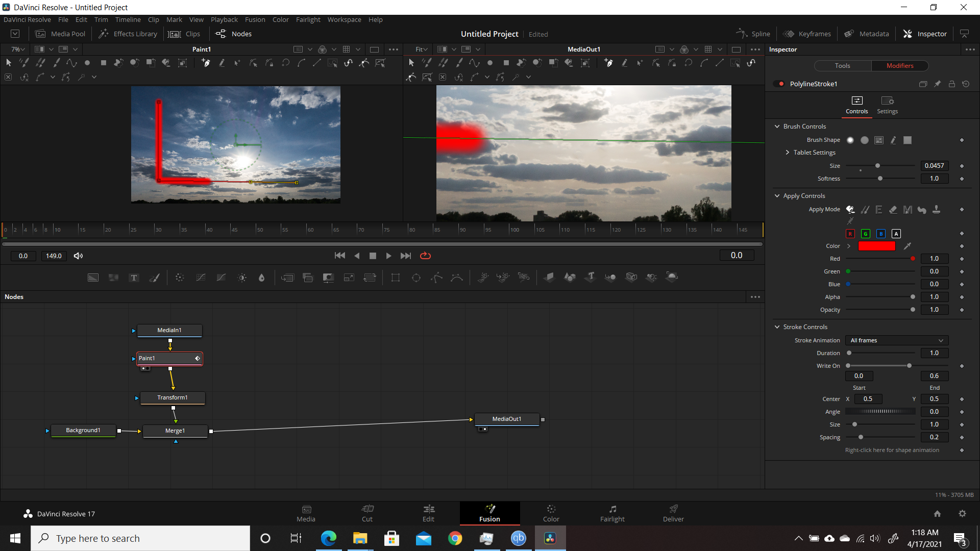Mute audio with the speaker icon
The image size is (980, 551).
(x=78, y=256)
